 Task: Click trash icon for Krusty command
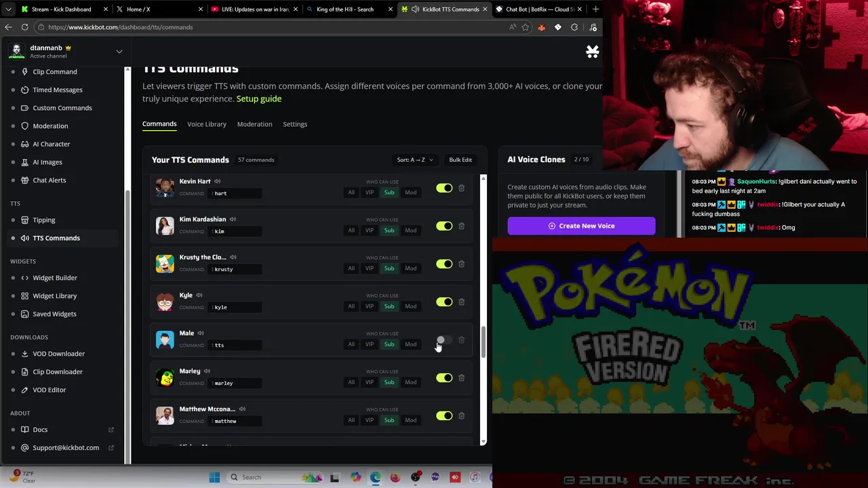pyautogui.click(x=461, y=264)
